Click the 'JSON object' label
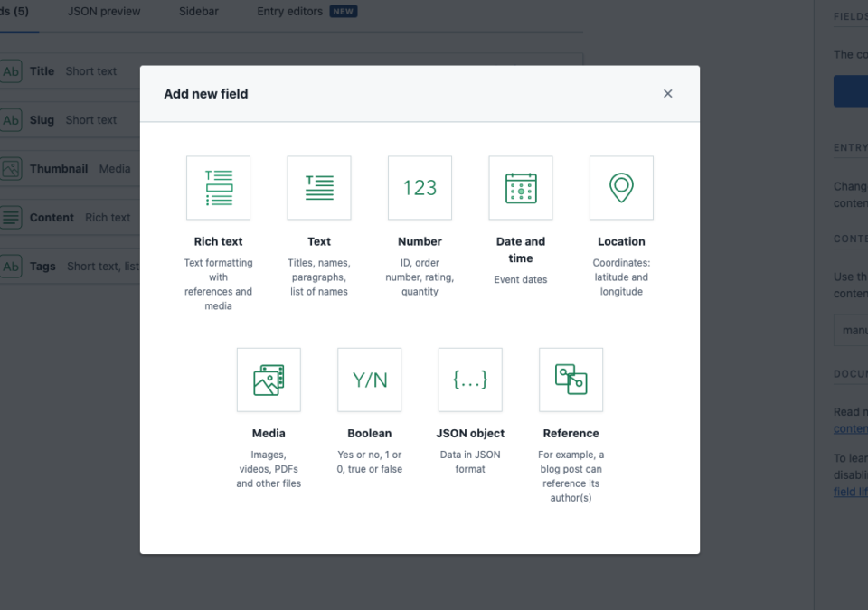 pyautogui.click(x=470, y=434)
